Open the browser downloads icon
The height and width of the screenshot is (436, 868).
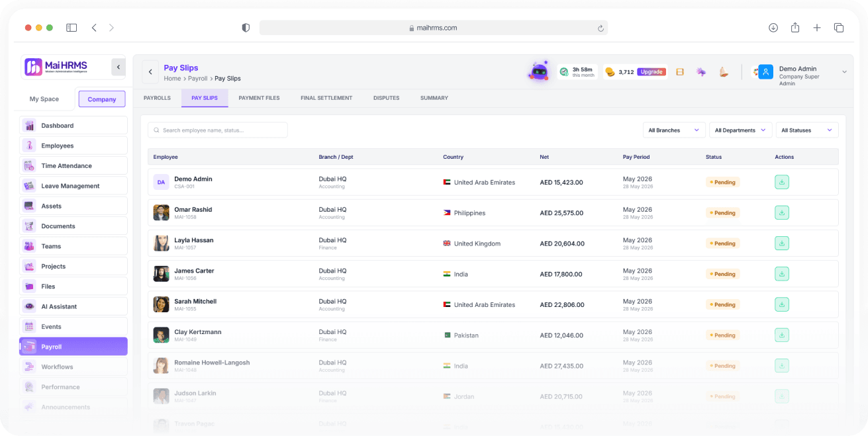[773, 28]
